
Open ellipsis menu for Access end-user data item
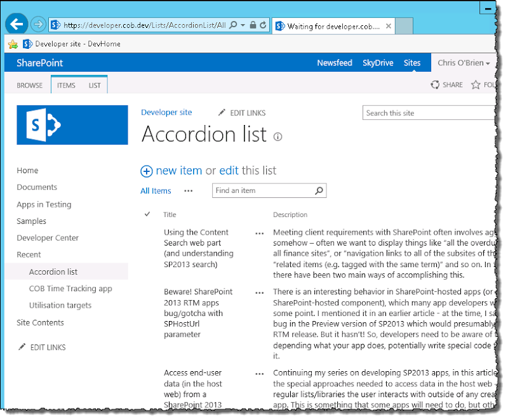click(260, 374)
